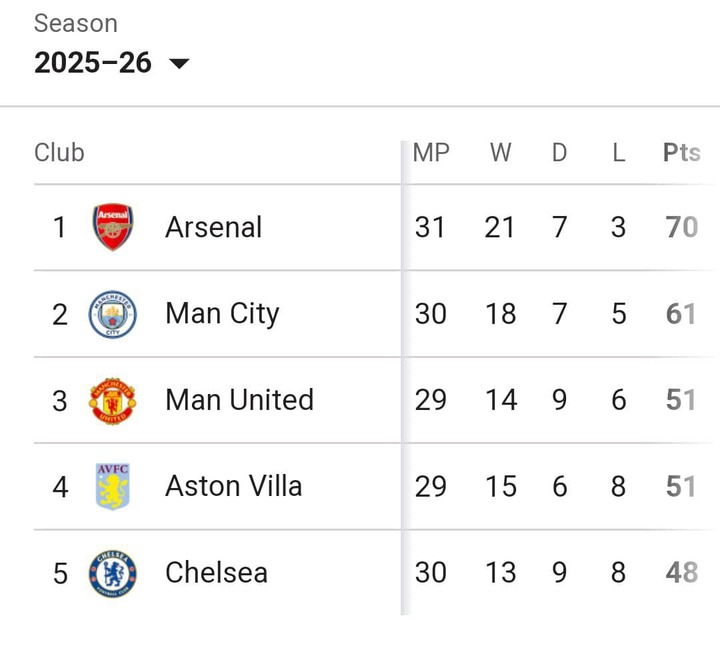Image resolution: width=720 pixels, height=654 pixels.
Task: Click the Aston Villa club crest
Action: 112,486
